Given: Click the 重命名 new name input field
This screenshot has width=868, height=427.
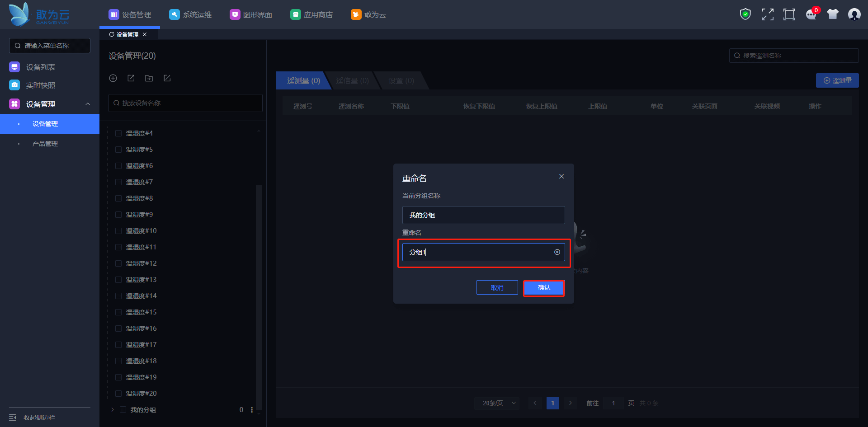Looking at the screenshot, I should pyautogui.click(x=483, y=252).
